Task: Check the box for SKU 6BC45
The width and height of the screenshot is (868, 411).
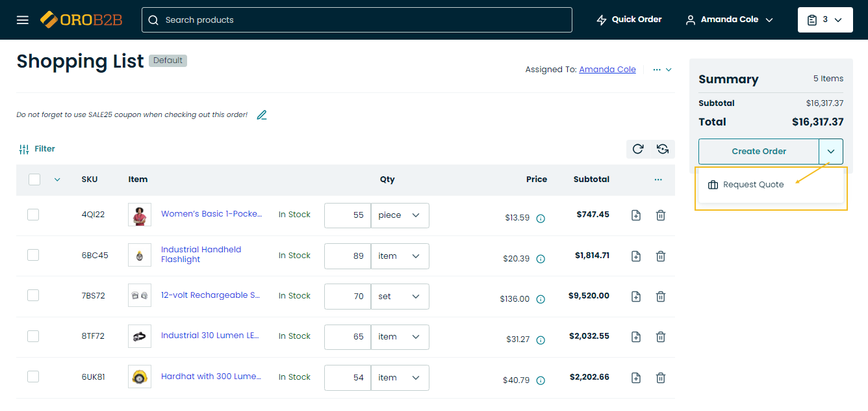Action: (x=33, y=255)
